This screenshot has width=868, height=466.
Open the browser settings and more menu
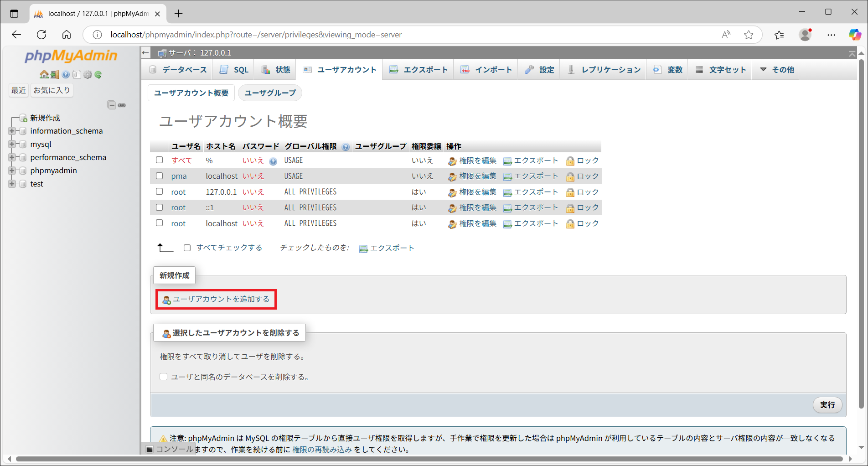pyautogui.click(x=831, y=35)
